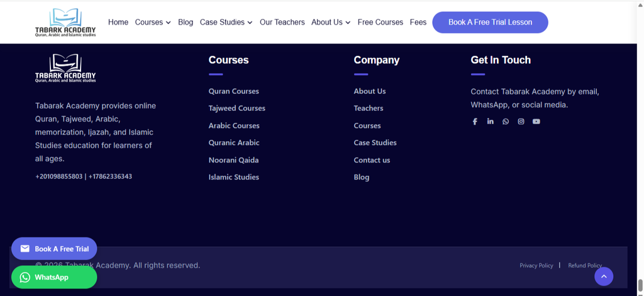Open About Us link under Company

370,91
